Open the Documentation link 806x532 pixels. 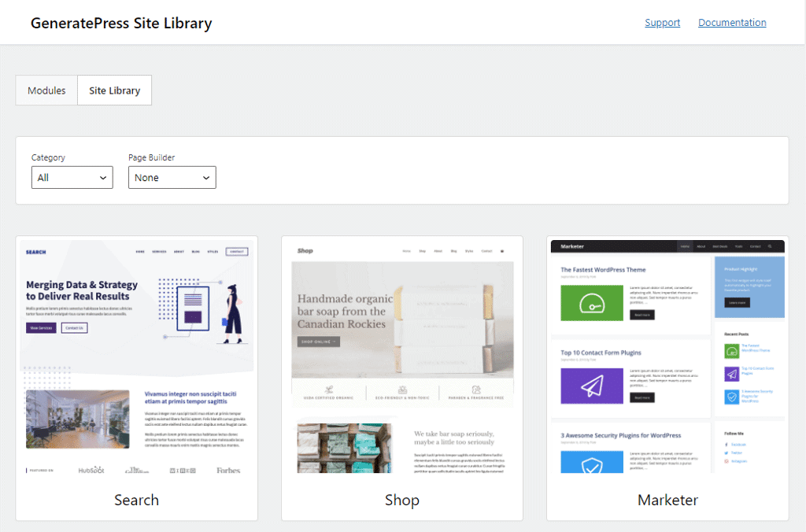pyautogui.click(x=732, y=23)
